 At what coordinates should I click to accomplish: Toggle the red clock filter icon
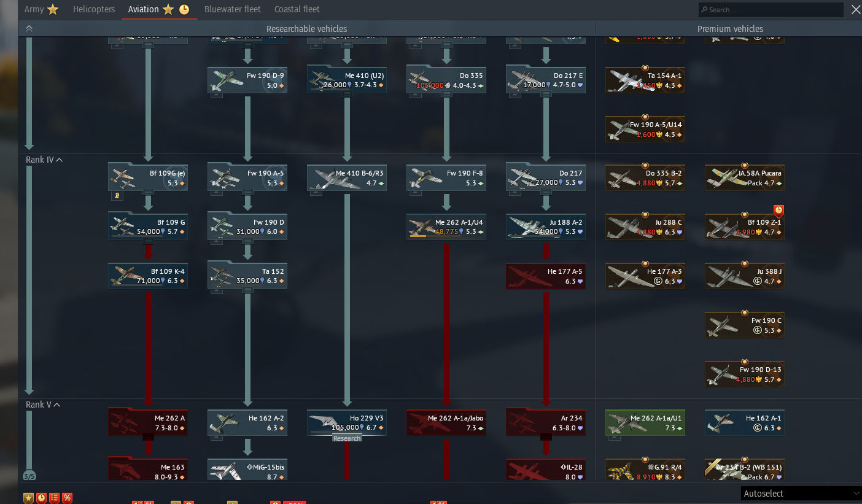tap(41, 498)
